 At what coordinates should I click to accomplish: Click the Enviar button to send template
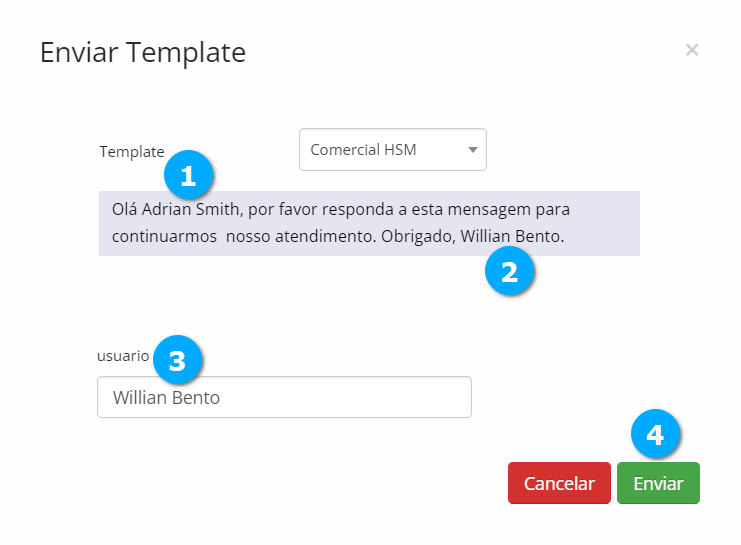click(658, 483)
